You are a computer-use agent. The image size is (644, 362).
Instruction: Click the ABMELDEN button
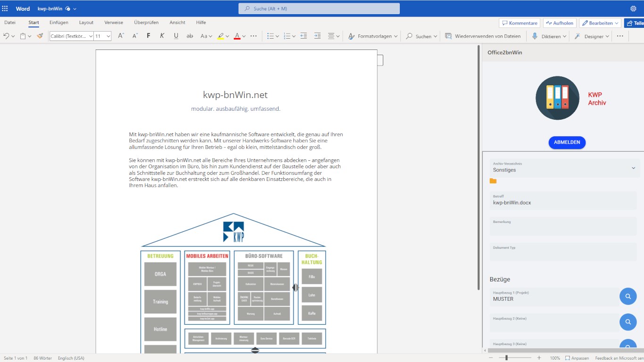[567, 142]
